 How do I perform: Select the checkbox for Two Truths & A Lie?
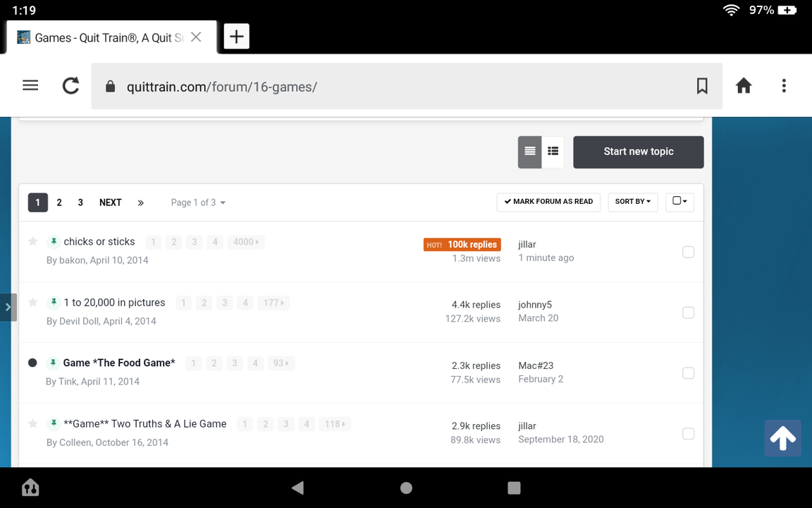coord(688,433)
